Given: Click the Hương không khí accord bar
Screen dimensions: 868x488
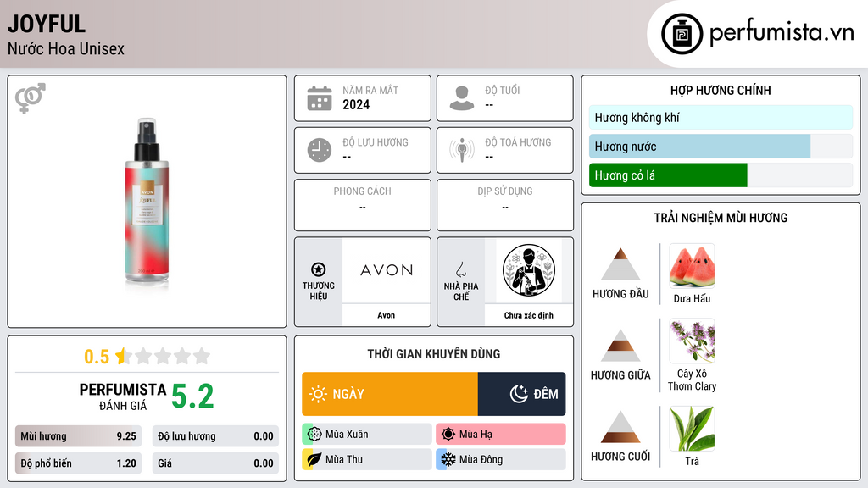Looking at the screenshot, I should (x=721, y=117).
